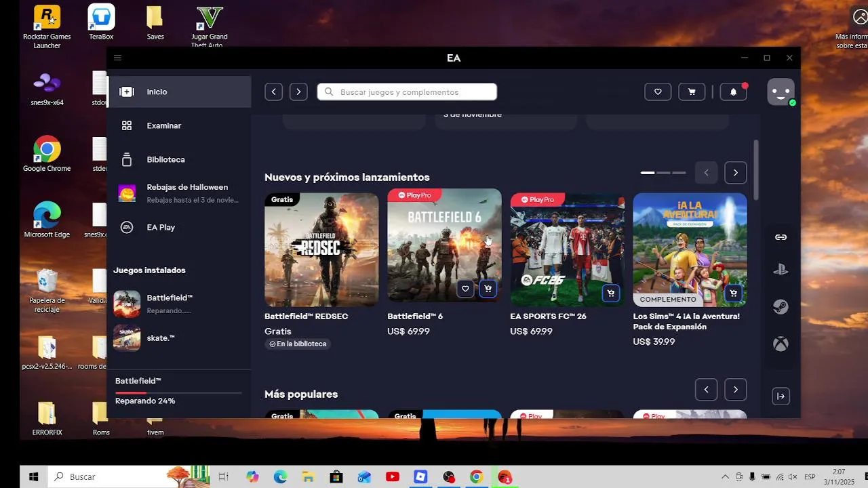Show next page of Nuevos y próximos lanzamientos

(x=736, y=173)
